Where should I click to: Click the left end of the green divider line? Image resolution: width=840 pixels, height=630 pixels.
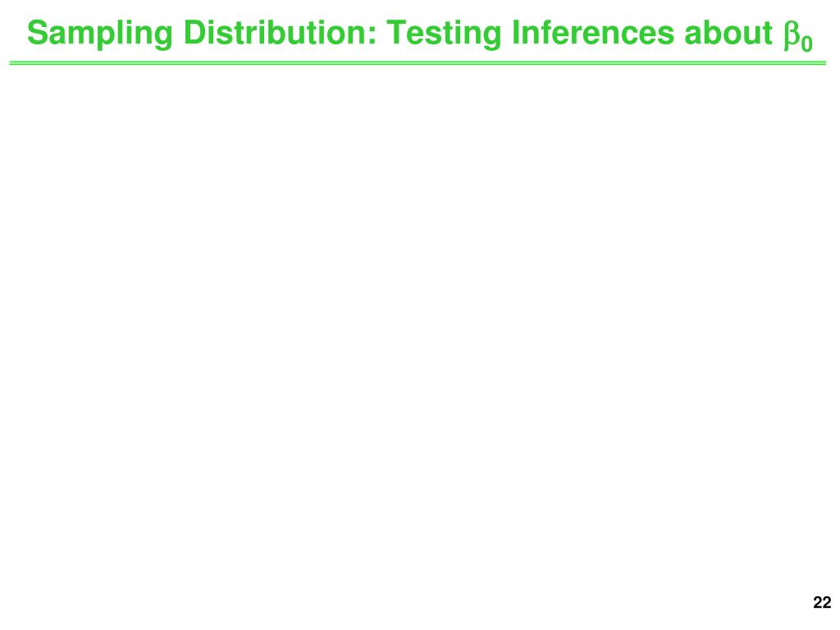click(x=13, y=63)
